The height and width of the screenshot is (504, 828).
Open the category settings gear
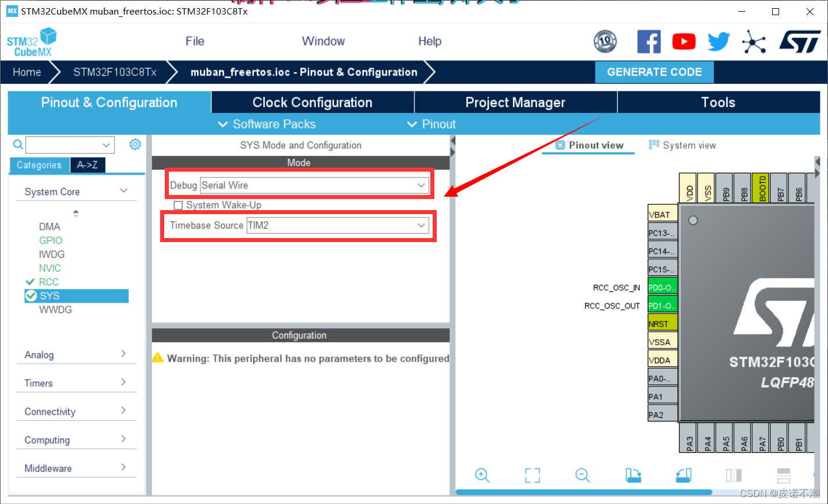tap(135, 144)
